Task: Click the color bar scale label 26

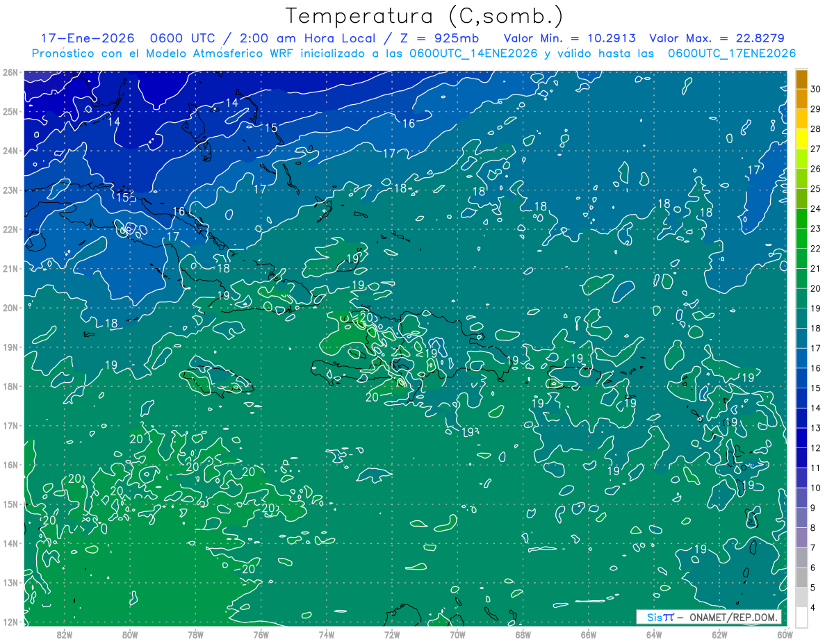Action: coord(815,169)
